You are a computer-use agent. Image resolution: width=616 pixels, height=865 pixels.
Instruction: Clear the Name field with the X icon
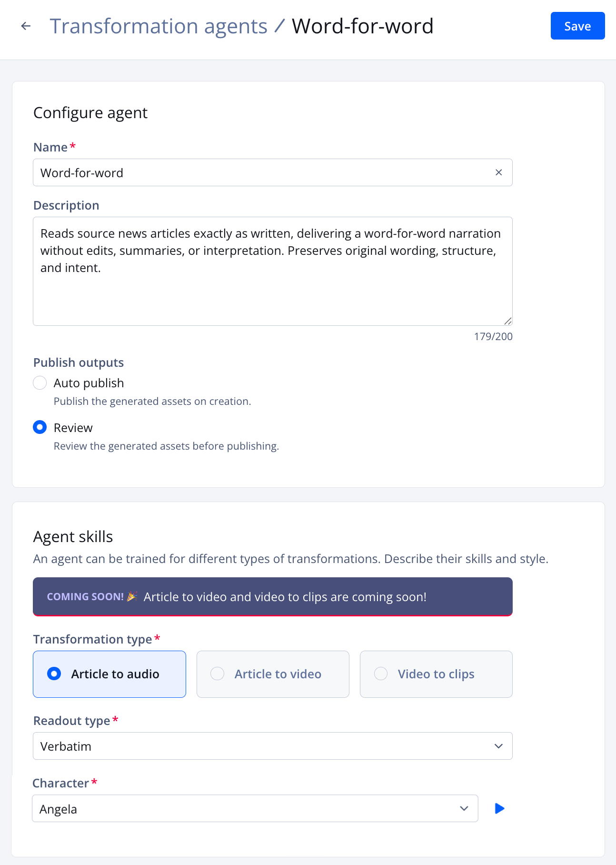(498, 172)
